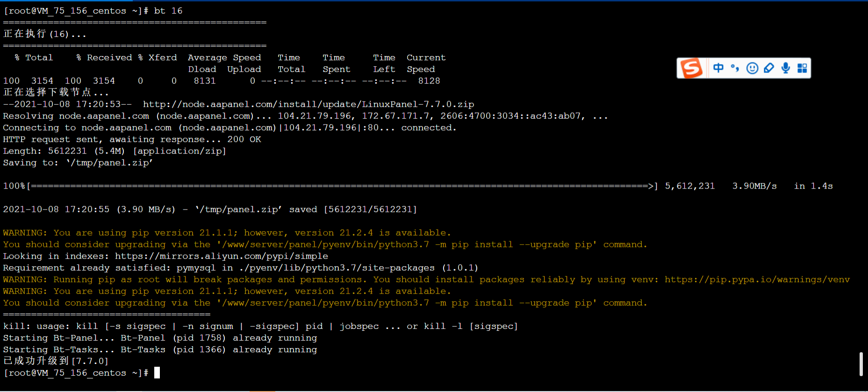Click 'Bt-Panel (pid 1758) already running' text
868x392 pixels.
[219, 338]
